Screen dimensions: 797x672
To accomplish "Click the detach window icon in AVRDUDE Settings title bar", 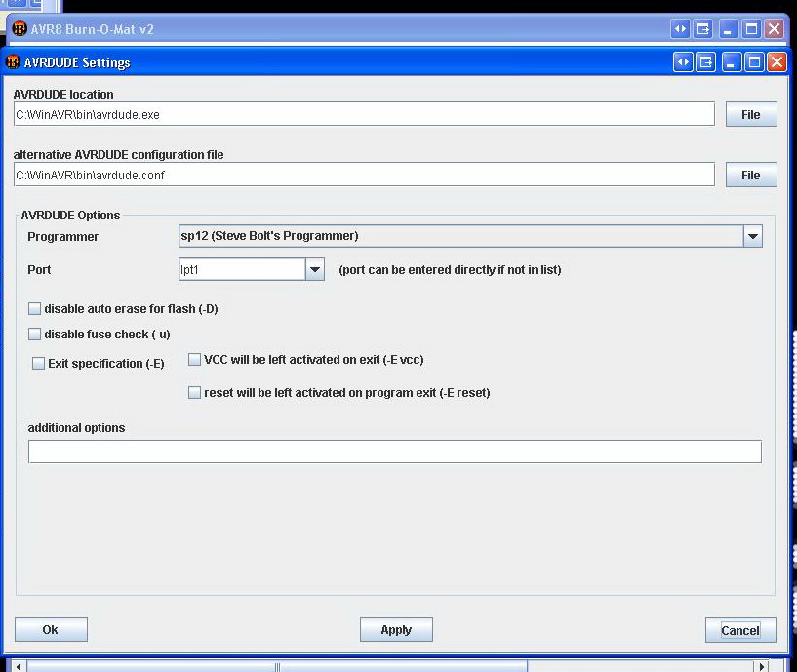I will point(706,62).
